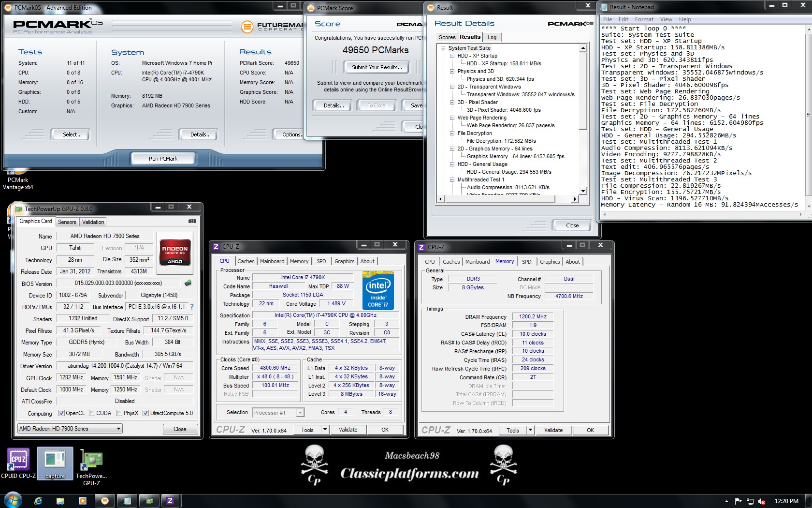
Task: Click the Close button in GPU-Z
Action: 180,429
